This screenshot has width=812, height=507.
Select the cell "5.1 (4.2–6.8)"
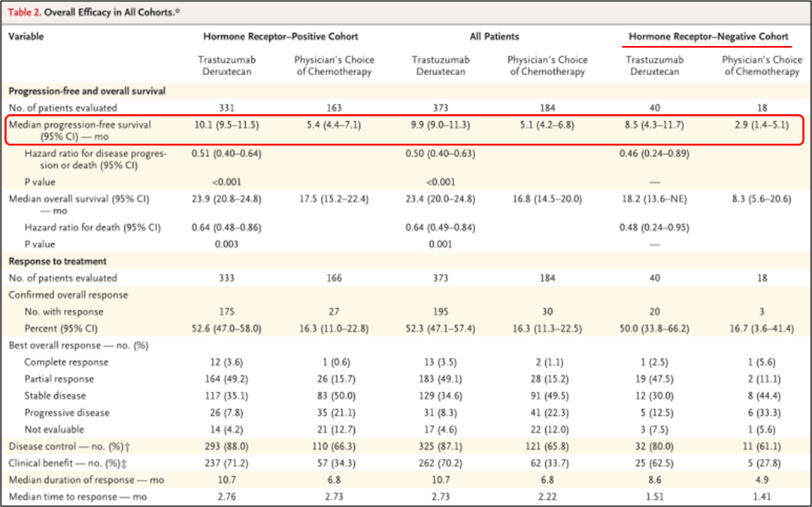547,126
